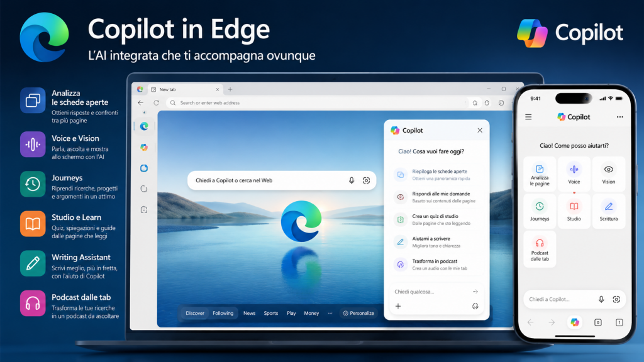Click round icon at Copilot panel bottom right
644x362 pixels.
475,306
